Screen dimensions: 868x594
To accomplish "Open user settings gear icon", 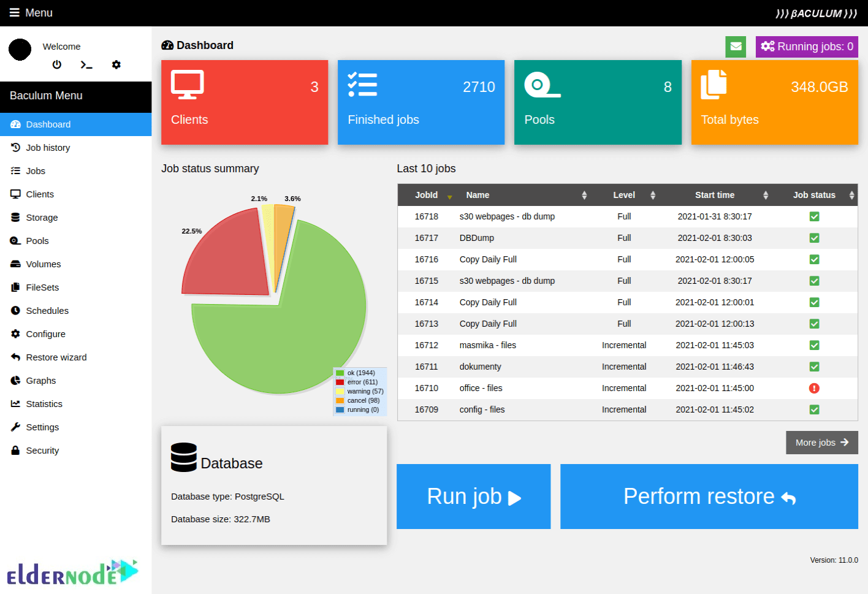I will pyautogui.click(x=116, y=64).
